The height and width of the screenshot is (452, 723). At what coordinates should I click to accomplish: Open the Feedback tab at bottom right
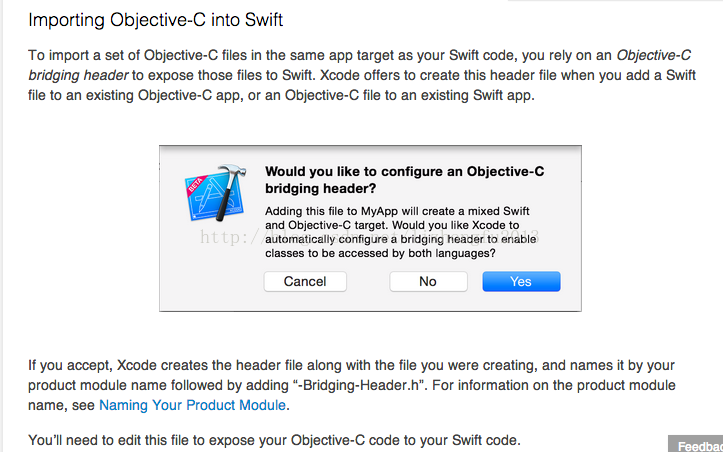point(696,445)
